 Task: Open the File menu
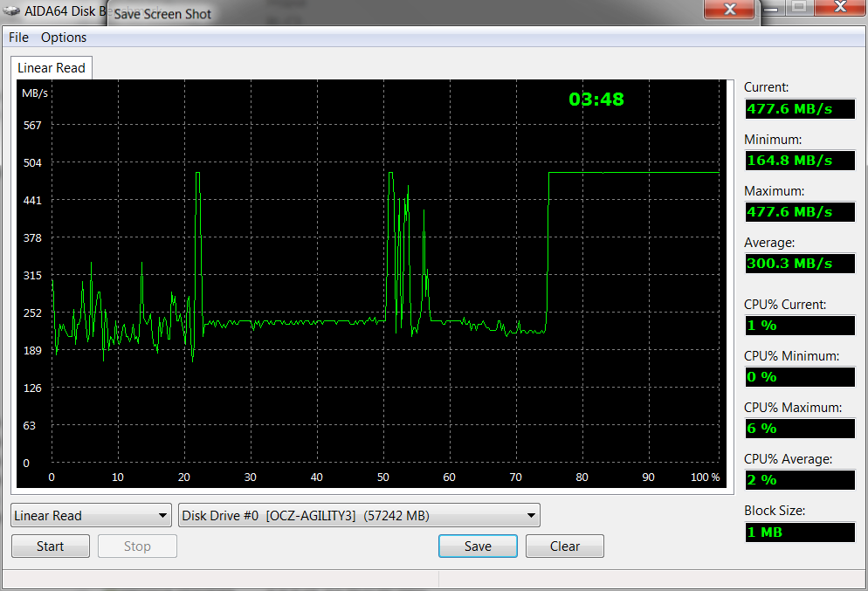[x=18, y=38]
